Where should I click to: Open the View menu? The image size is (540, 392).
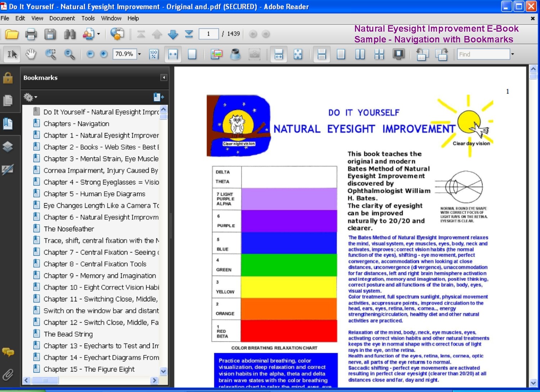coord(37,18)
